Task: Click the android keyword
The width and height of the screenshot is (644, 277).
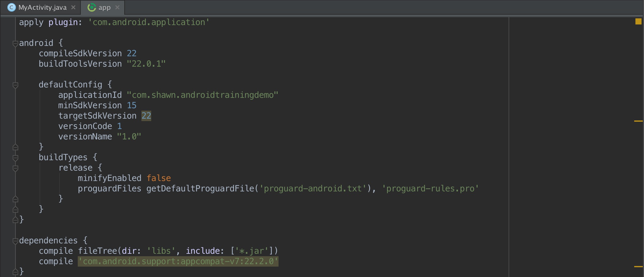Action: tap(36, 43)
